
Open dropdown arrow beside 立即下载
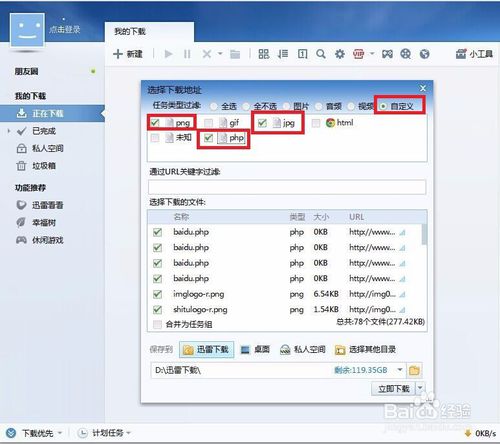420,388
